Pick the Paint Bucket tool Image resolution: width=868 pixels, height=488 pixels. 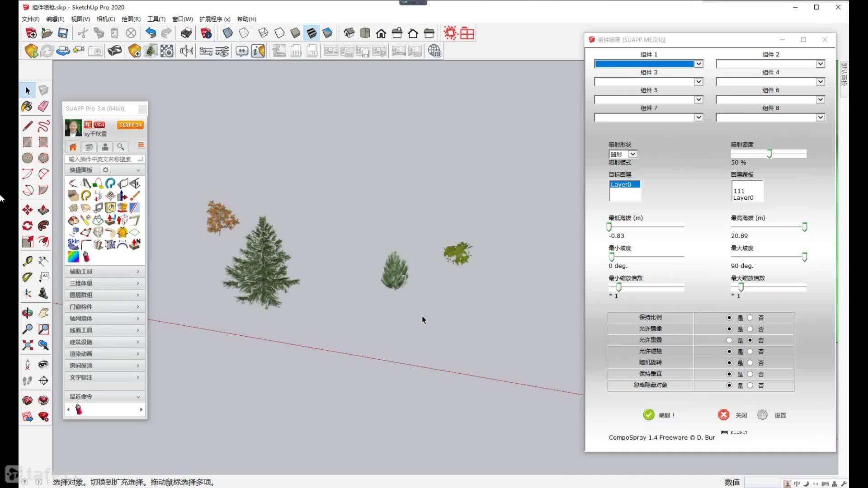click(27, 107)
